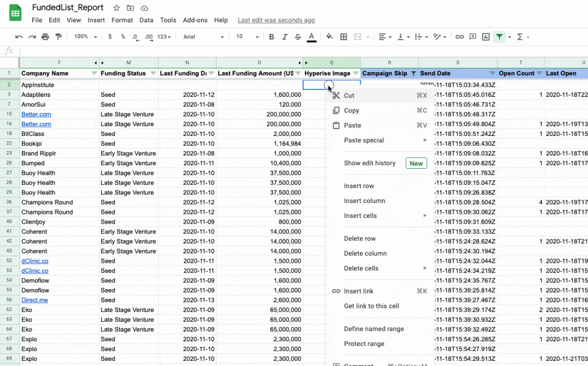Select column R header

coord(389,63)
